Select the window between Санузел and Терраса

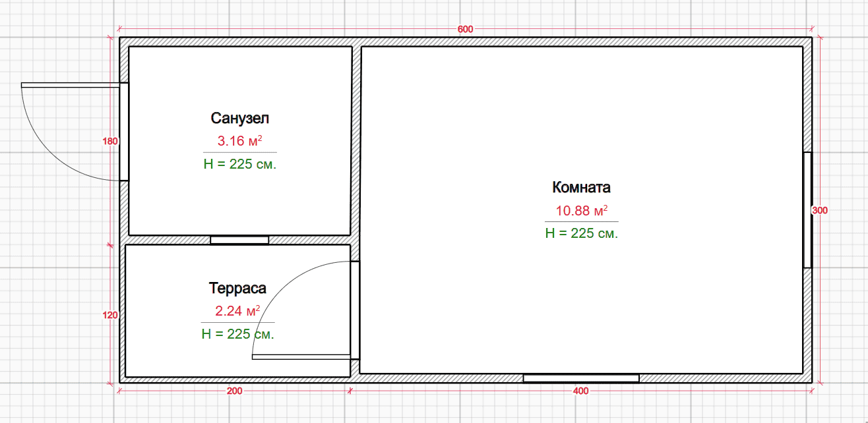point(239,240)
